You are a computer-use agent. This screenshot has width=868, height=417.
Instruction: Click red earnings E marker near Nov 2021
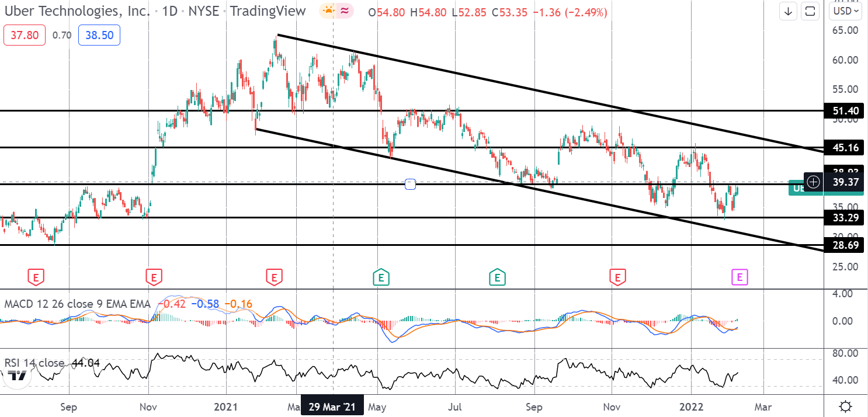617,277
